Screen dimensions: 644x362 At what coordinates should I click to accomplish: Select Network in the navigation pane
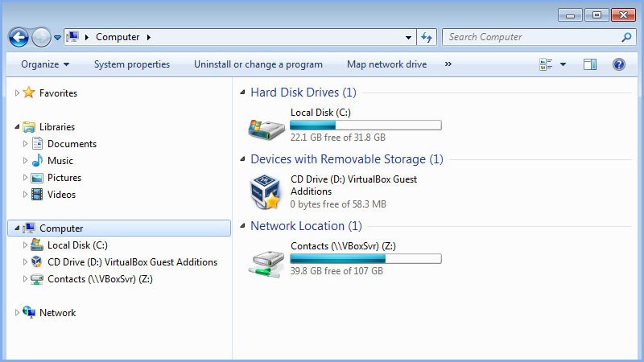pos(57,312)
